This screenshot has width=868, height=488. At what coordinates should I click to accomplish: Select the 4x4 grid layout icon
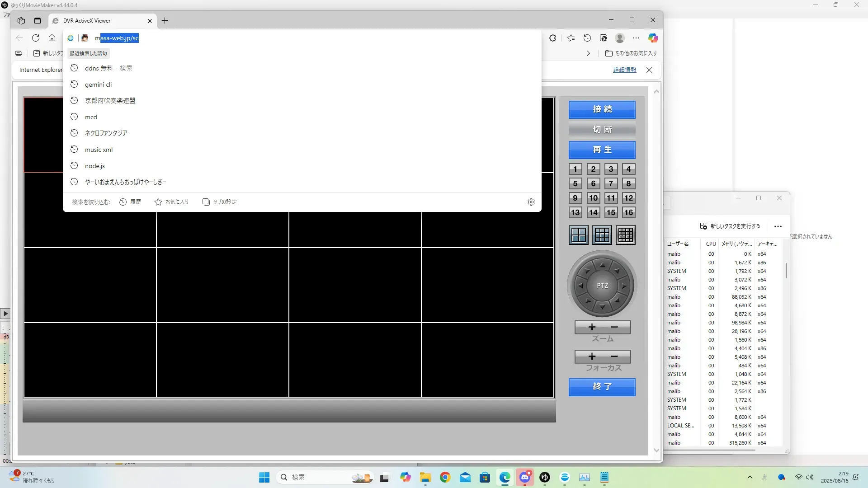pyautogui.click(x=626, y=235)
